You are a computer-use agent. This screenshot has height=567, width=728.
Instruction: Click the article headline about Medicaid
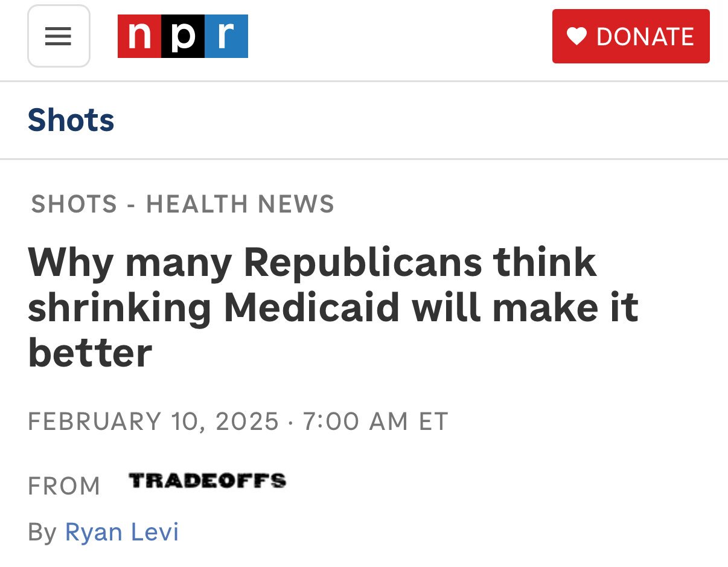click(333, 307)
